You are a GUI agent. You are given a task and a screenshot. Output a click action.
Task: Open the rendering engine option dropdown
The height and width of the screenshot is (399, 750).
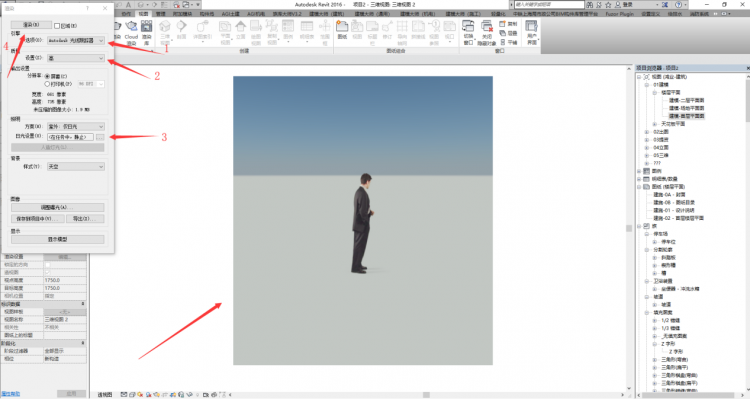[76, 41]
